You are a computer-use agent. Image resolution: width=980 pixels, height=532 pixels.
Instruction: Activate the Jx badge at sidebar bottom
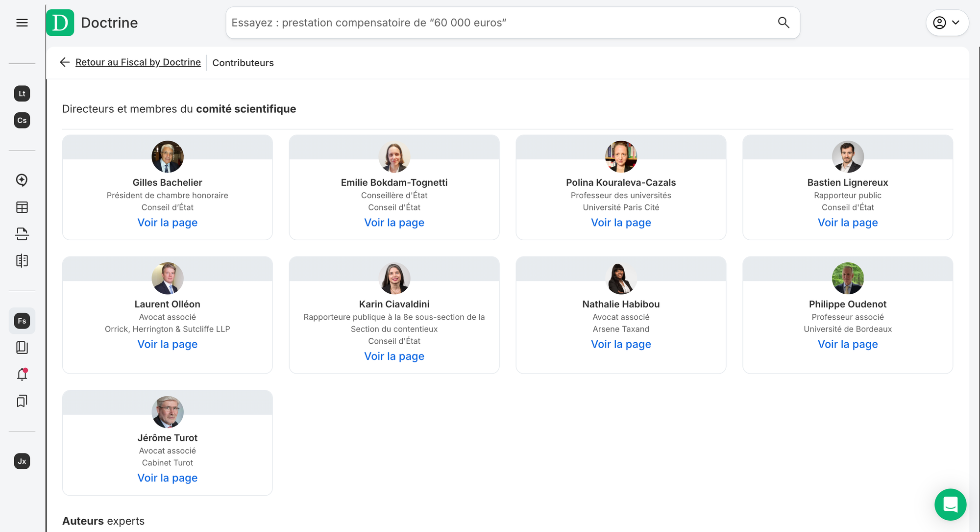pos(22,461)
